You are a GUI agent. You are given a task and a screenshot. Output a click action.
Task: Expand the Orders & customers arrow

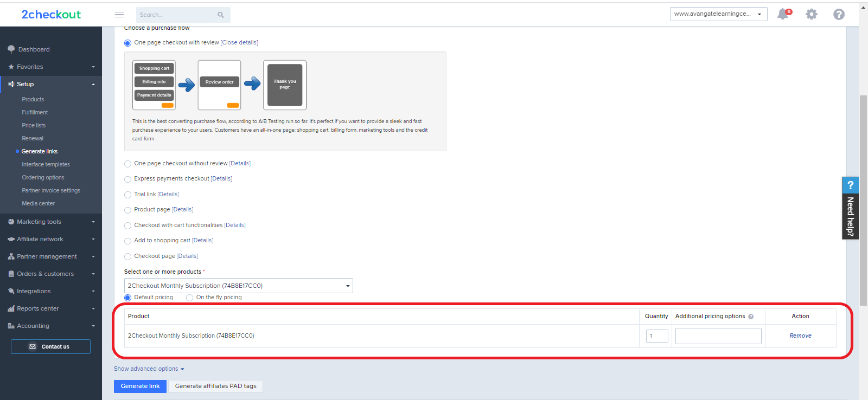click(93, 274)
